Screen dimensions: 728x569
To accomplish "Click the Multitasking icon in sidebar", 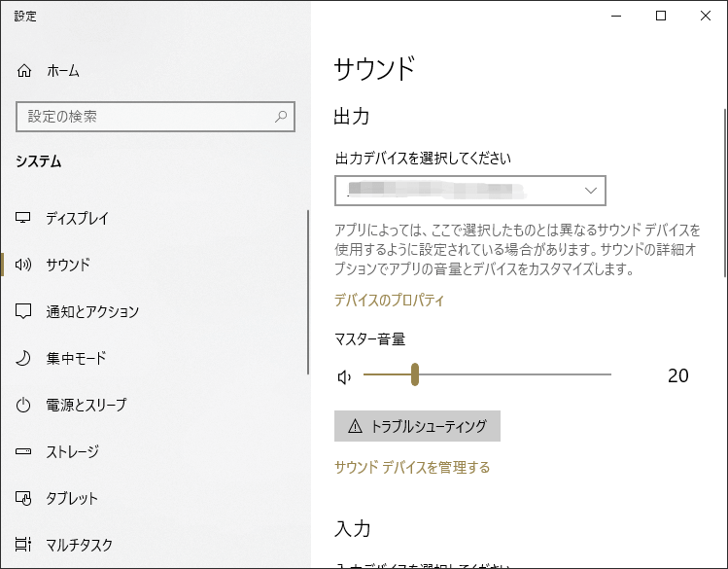I will coord(24,545).
